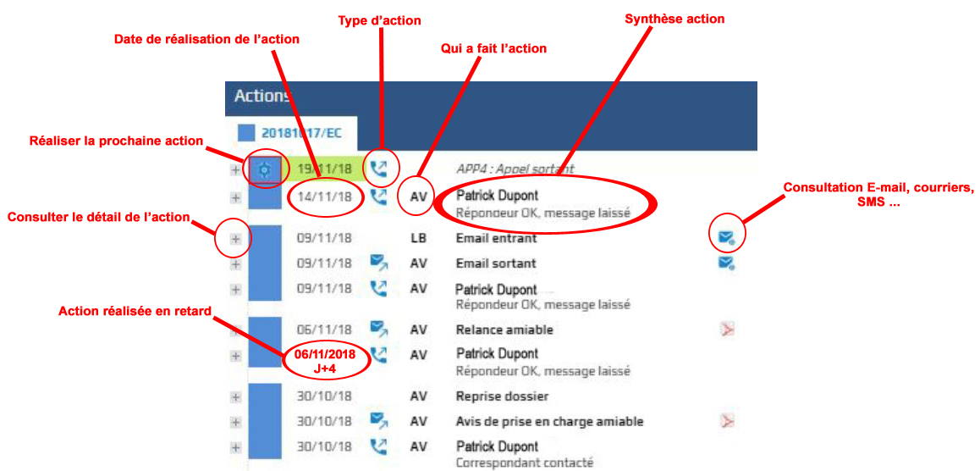Expand the Relance amiable row details

235,330
